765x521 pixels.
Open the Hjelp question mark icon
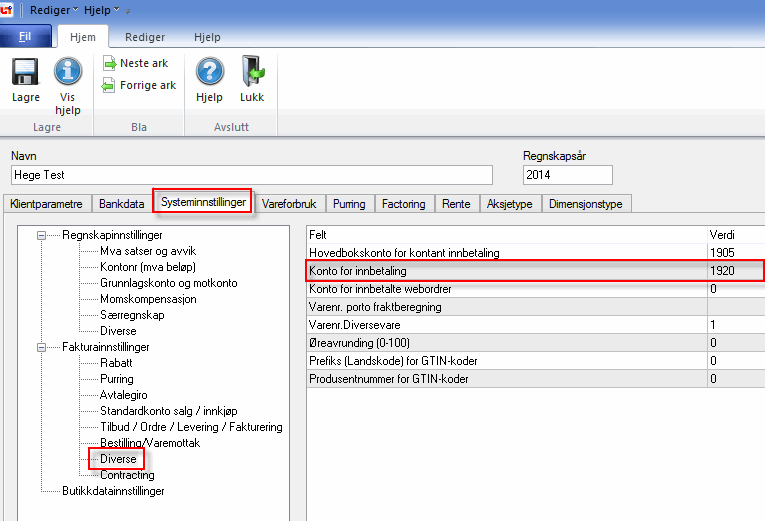(x=209, y=73)
